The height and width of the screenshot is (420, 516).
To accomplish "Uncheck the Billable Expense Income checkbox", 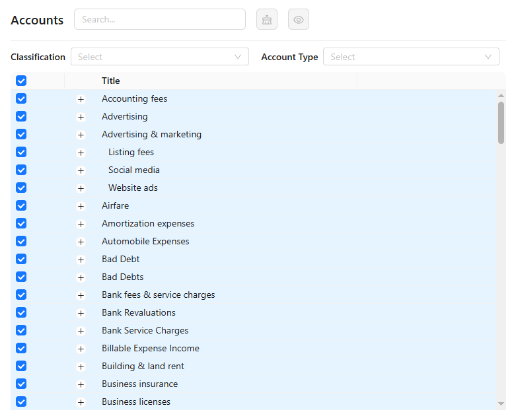I will click(x=21, y=348).
